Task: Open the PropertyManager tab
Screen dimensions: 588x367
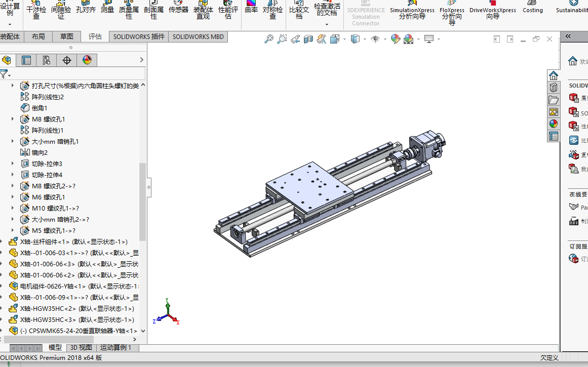Action: click(x=26, y=60)
